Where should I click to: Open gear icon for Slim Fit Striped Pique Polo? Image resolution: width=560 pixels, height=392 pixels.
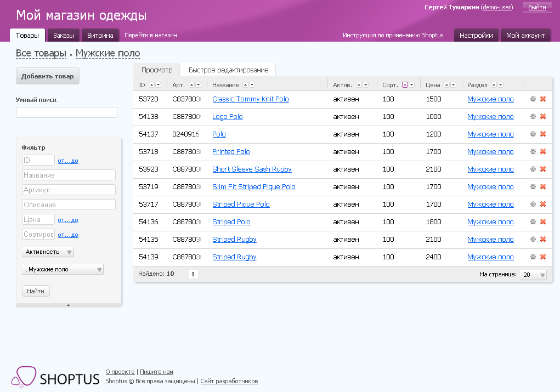[x=533, y=187]
